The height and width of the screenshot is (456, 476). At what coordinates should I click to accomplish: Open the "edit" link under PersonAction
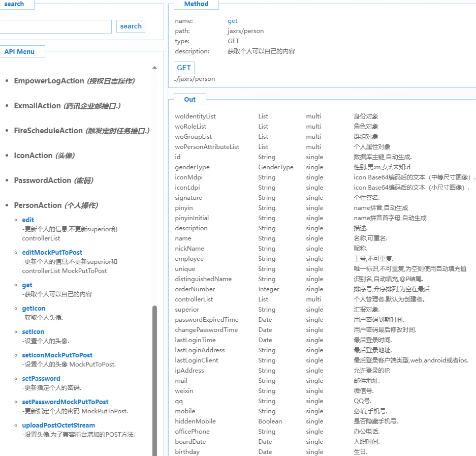[x=27, y=220]
